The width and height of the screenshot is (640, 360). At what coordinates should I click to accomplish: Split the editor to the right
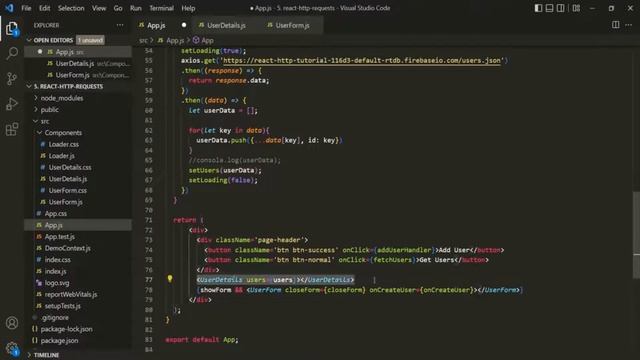pyautogui.click(x=616, y=25)
